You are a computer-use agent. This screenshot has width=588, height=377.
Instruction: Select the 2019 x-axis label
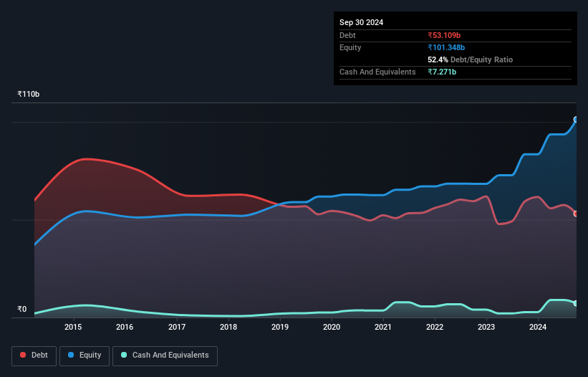(x=280, y=327)
